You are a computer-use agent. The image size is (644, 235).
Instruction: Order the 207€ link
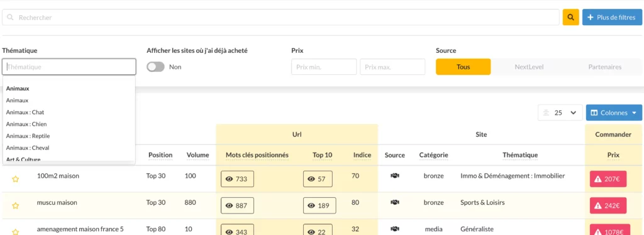click(608, 179)
